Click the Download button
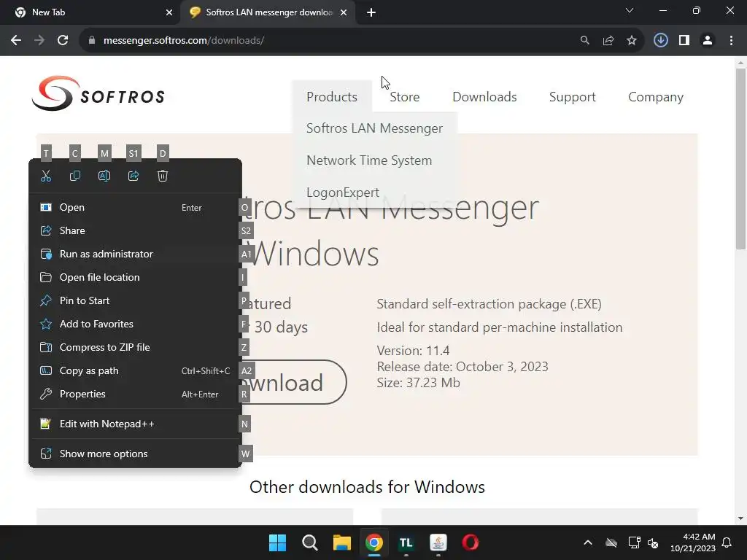The height and width of the screenshot is (560, 747). click(293, 382)
